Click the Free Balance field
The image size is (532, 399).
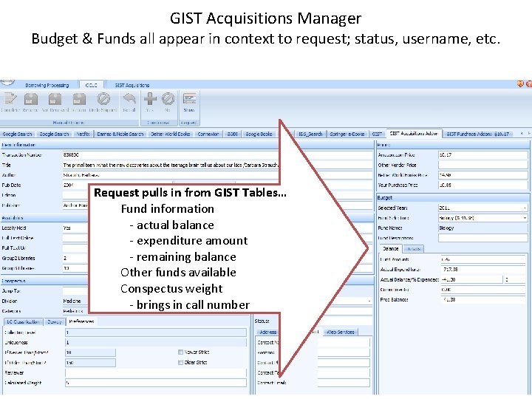click(483, 300)
